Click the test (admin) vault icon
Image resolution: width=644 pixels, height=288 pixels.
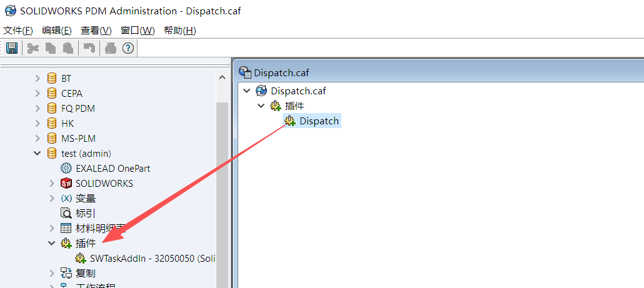[52, 154]
